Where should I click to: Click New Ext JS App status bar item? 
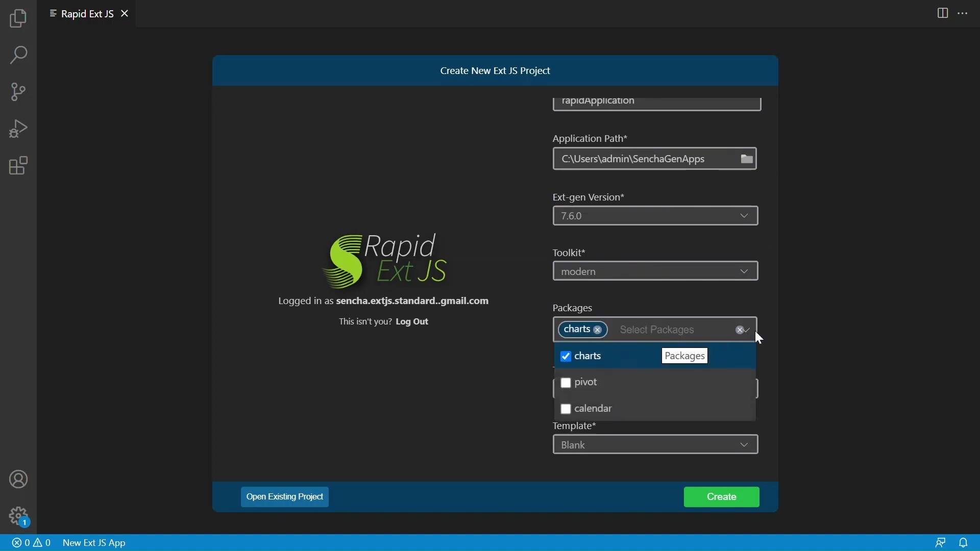(x=94, y=543)
